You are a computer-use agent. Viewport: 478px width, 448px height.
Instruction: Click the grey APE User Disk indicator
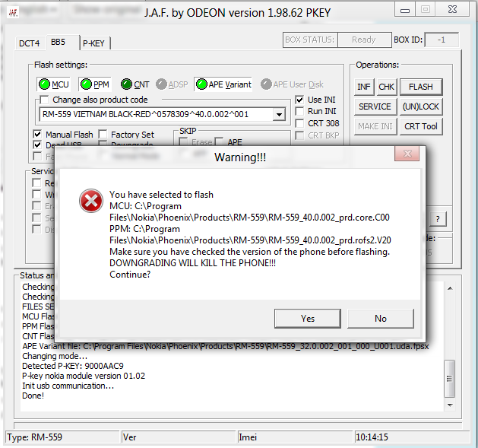pos(266,84)
